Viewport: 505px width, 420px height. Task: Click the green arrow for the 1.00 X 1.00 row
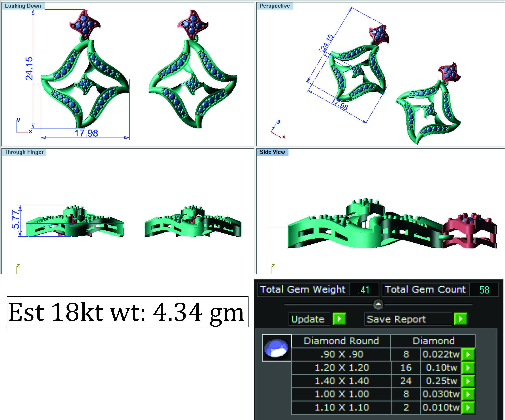pyautogui.click(x=468, y=394)
